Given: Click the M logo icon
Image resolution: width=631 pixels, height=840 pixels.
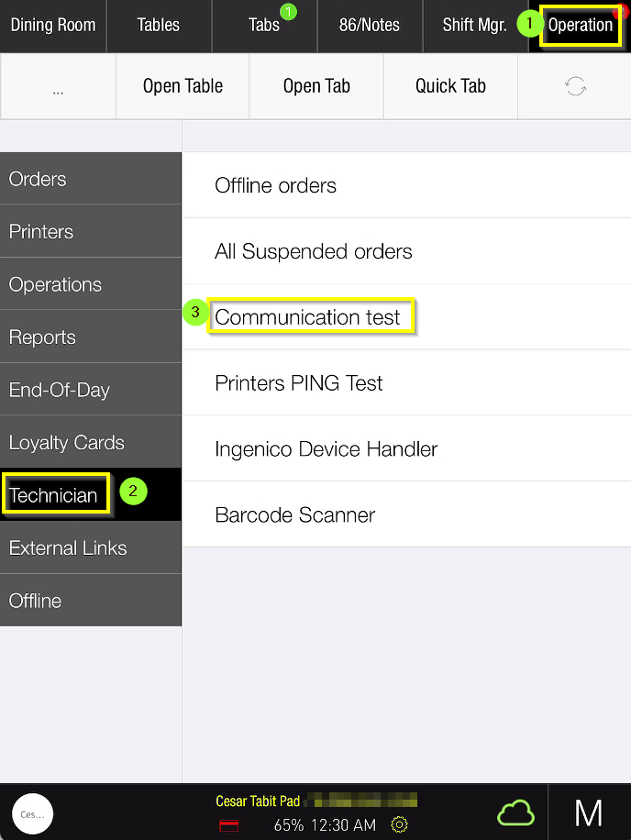Looking at the screenshot, I should pyautogui.click(x=589, y=813).
